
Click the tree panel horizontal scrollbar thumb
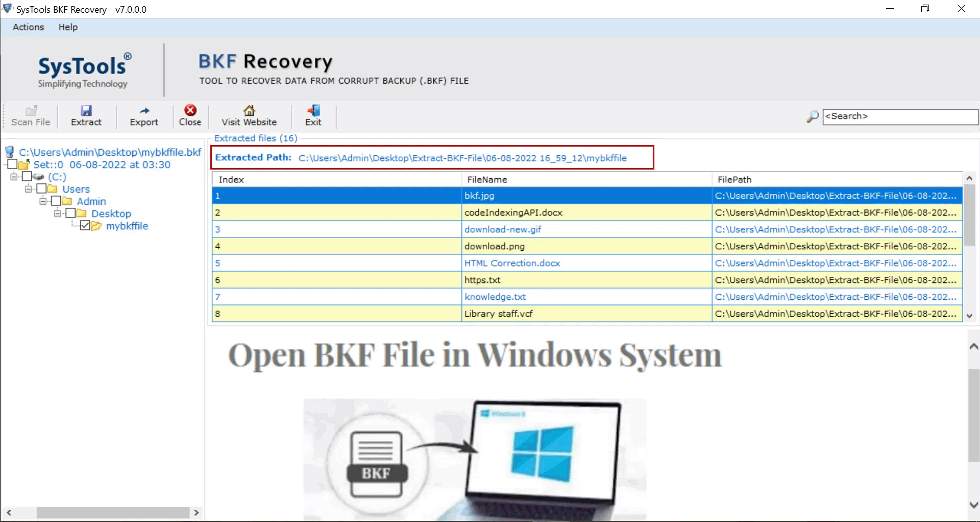(113, 512)
